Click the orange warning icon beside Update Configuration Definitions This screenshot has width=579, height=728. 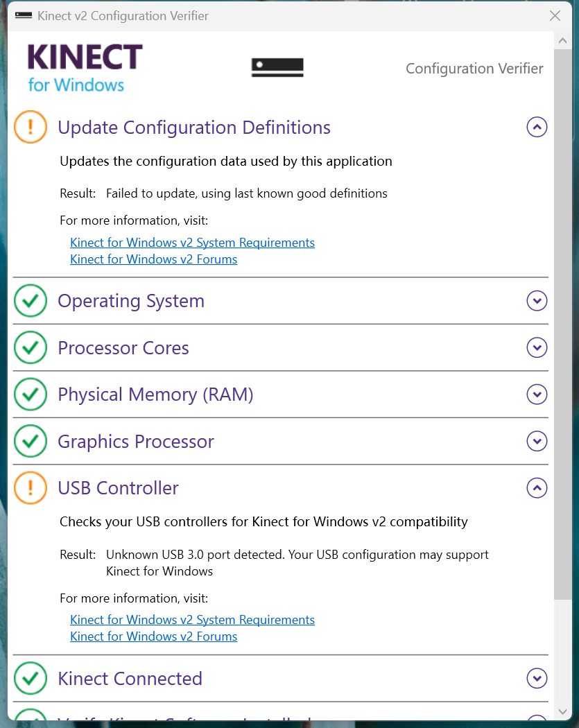point(31,128)
